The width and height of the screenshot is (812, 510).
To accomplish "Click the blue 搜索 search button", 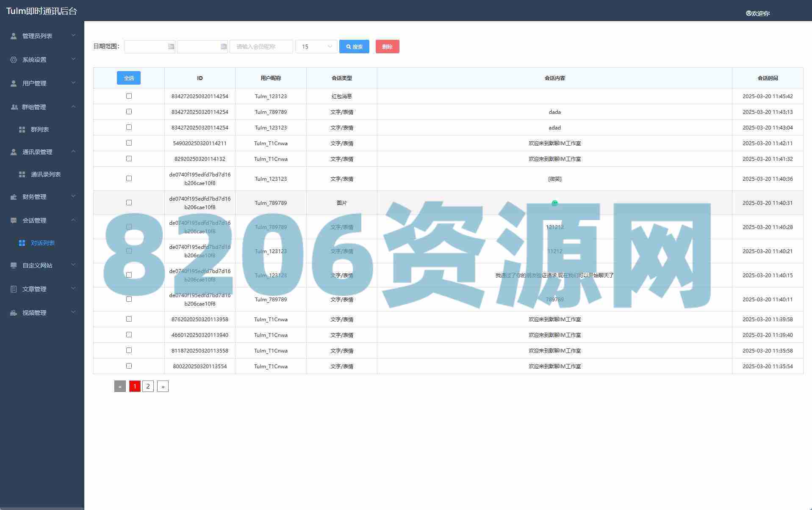I will click(x=354, y=47).
